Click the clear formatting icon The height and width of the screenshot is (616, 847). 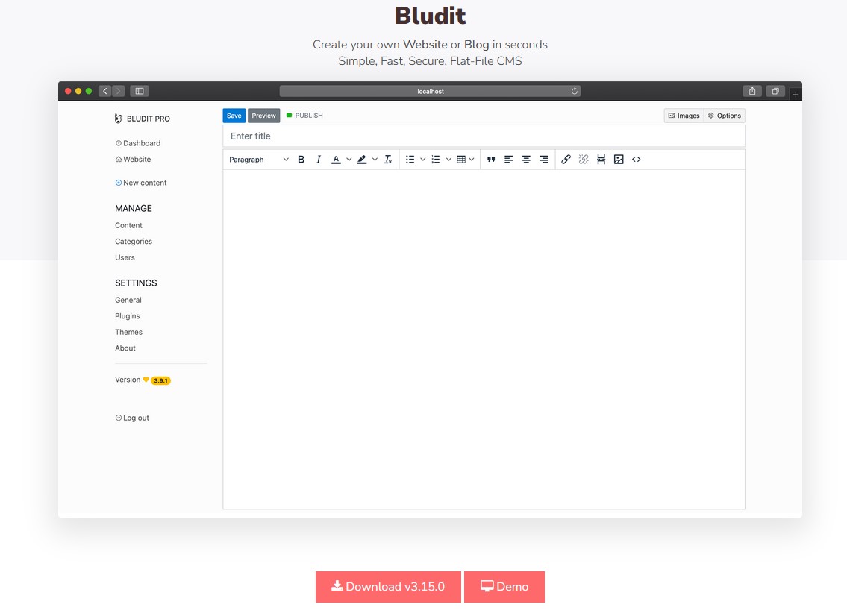point(388,160)
